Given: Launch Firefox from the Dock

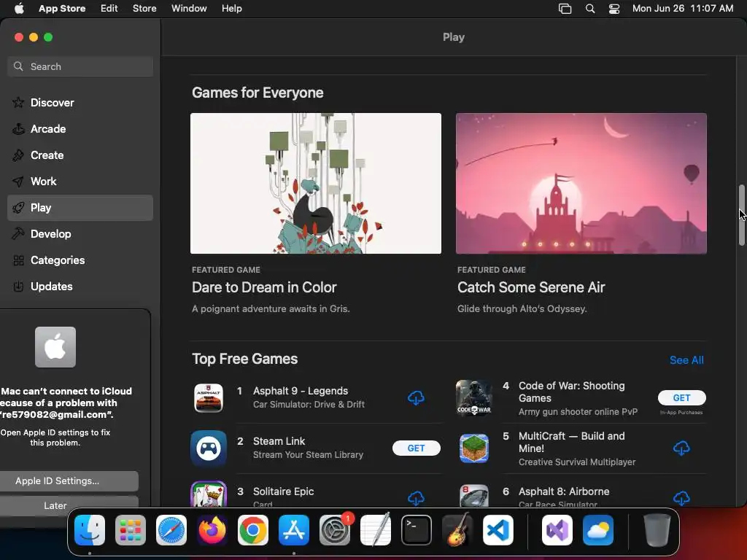Looking at the screenshot, I should (x=212, y=530).
